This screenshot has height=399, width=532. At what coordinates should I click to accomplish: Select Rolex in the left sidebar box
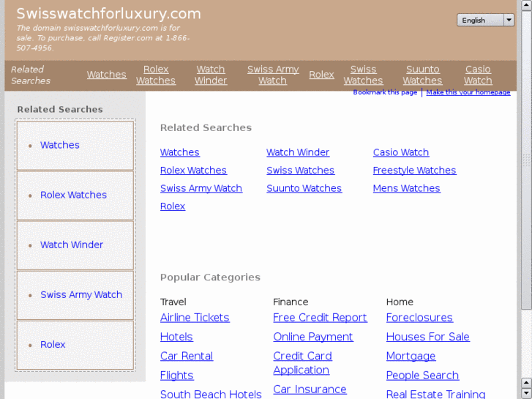click(53, 345)
